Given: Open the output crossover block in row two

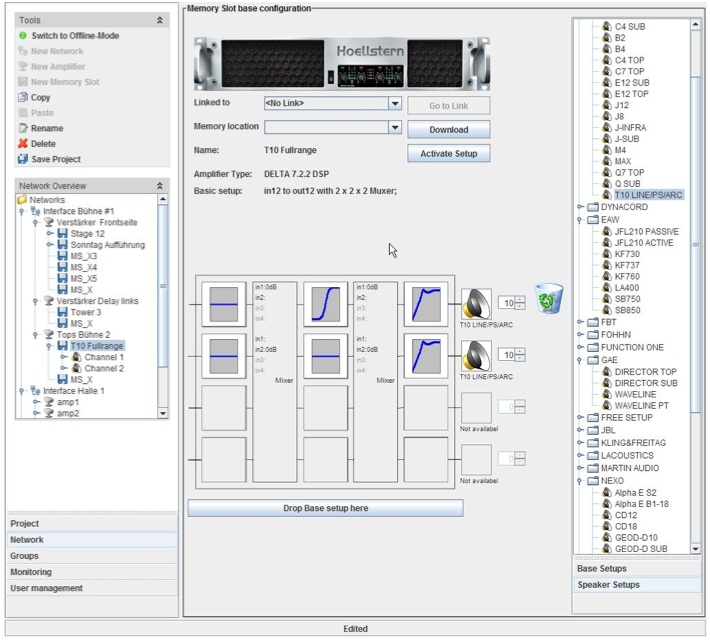Looking at the screenshot, I should pyautogui.click(x=426, y=356).
